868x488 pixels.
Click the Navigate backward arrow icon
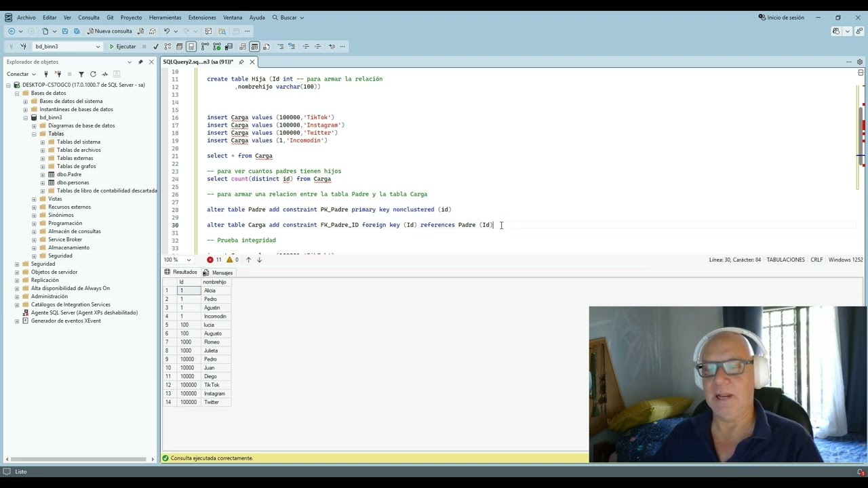(x=12, y=31)
